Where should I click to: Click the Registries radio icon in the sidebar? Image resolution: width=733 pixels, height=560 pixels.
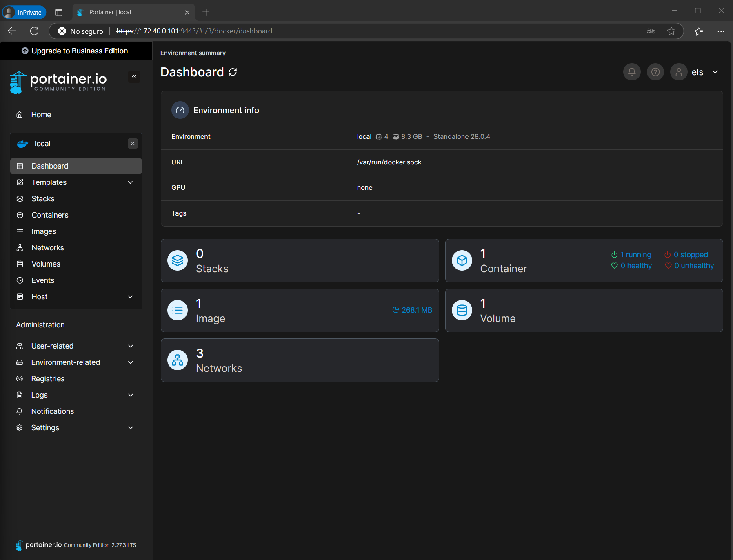tap(19, 379)
